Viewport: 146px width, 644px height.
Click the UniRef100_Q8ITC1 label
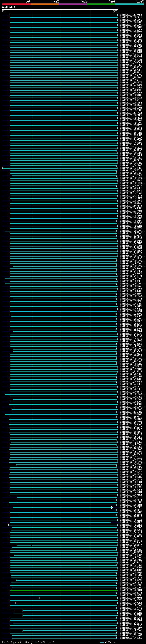[x=131, y=201]
